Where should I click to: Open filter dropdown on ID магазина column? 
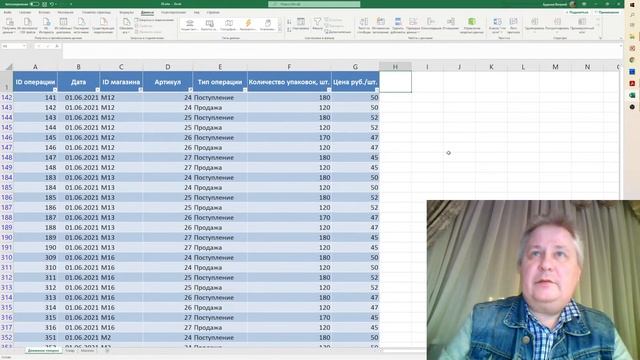[140, 89]
